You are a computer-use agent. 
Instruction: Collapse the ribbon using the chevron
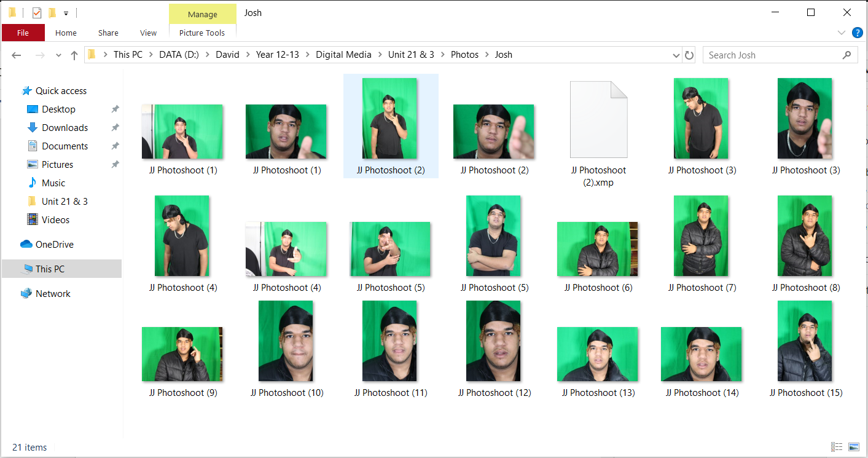(842, 33)
